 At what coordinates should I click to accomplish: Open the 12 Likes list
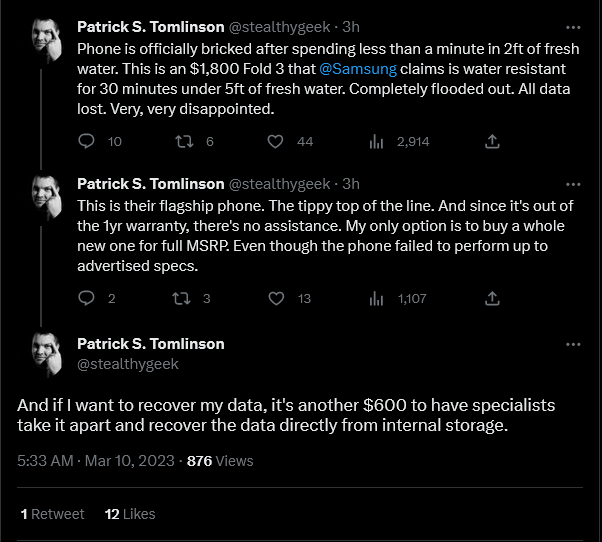coord(130,514)
